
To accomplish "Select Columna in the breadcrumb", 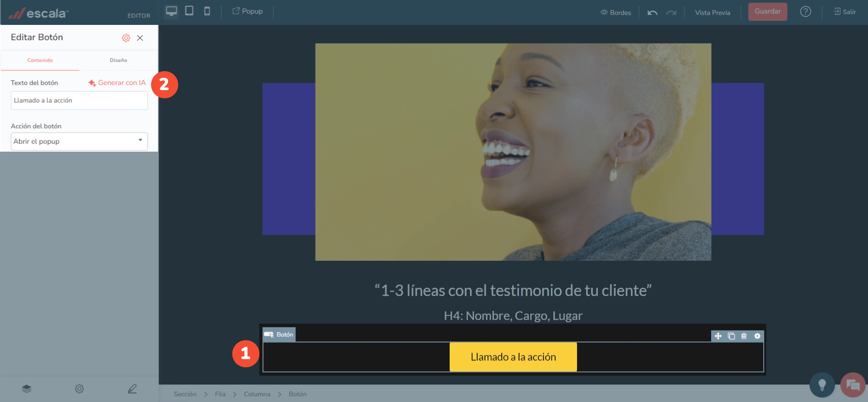I will coord(257,394).
